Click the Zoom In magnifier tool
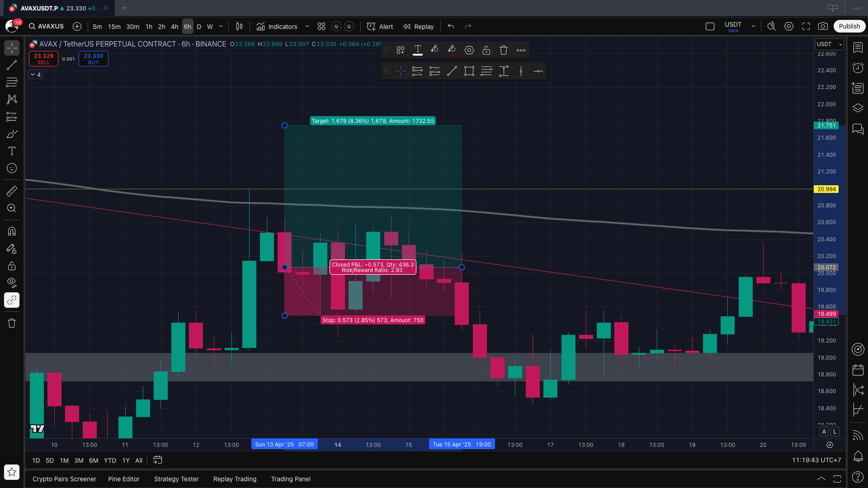The image size is (868, 488). [x=11, y=208]
